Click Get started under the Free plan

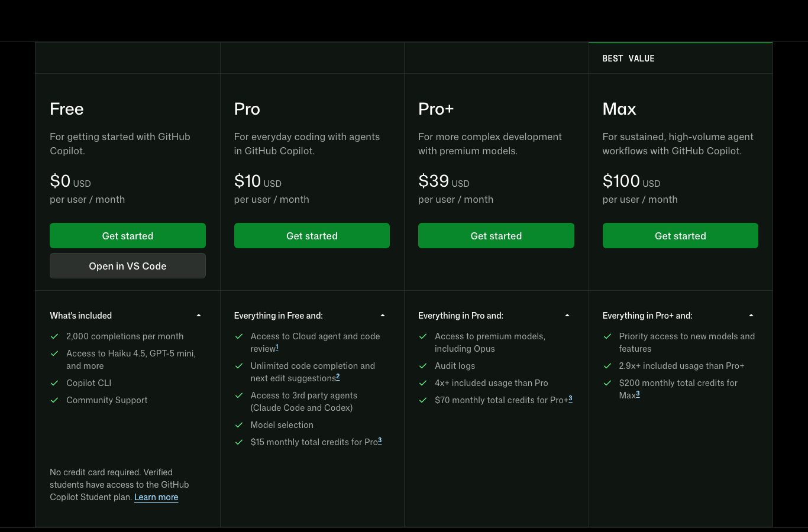tap(128, 236)
